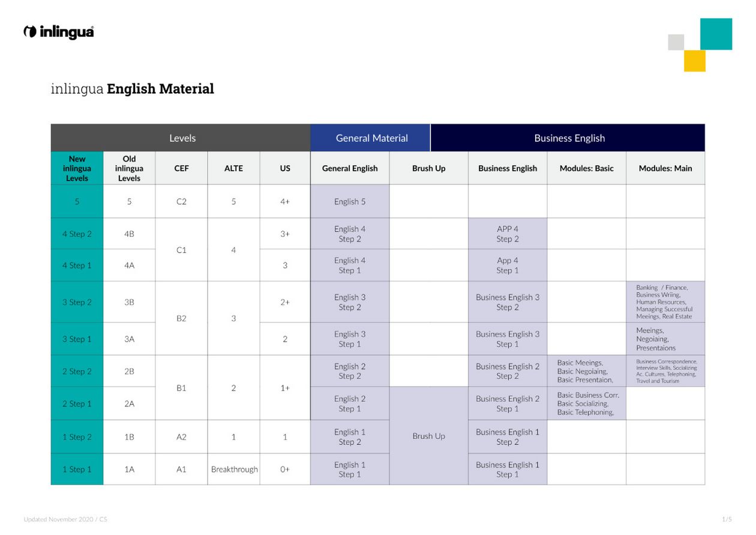Click the "Basic Meeings, Basic Negoiaing" modules cell
Image resolution: width=756 pixels, height=535 pixels.
(x=586, y=372)
